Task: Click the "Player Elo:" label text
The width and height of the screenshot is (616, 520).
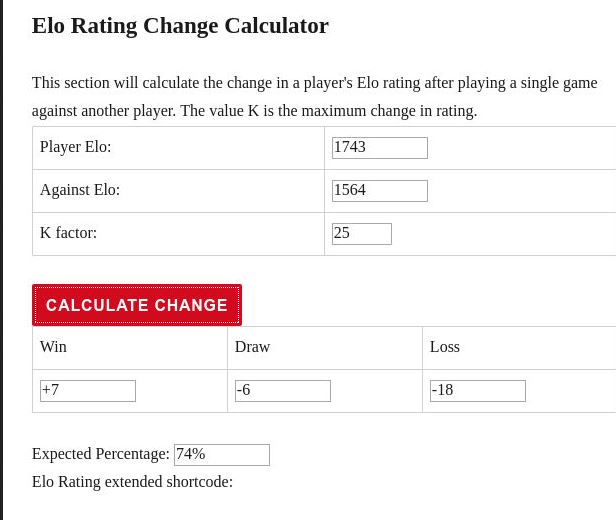Action: [76, 147]
